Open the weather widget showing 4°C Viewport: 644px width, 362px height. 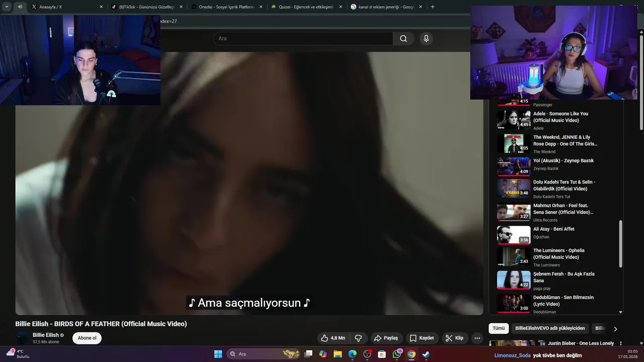click(x=18, y=353)
